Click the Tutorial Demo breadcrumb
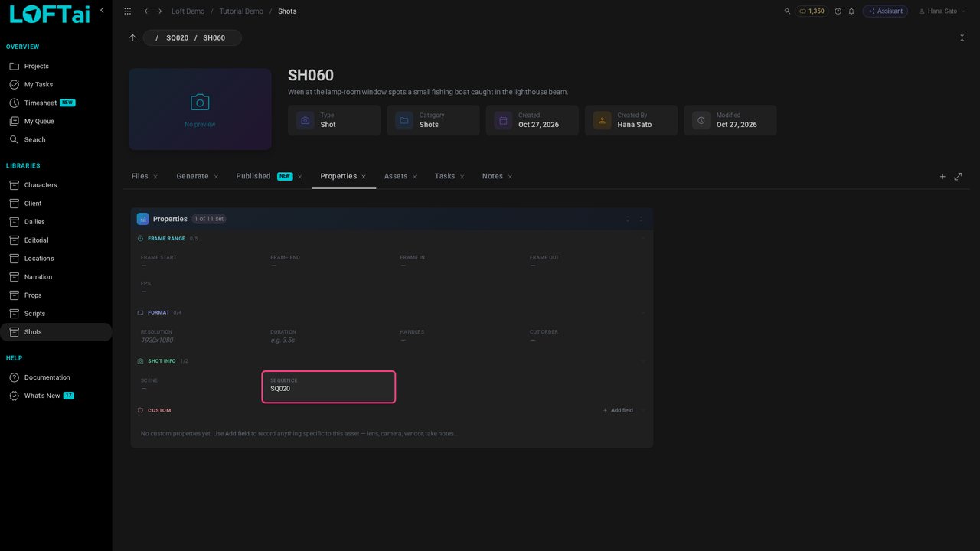Image resolution: width=980 pixels, height=551 pixels. (241, 11)
